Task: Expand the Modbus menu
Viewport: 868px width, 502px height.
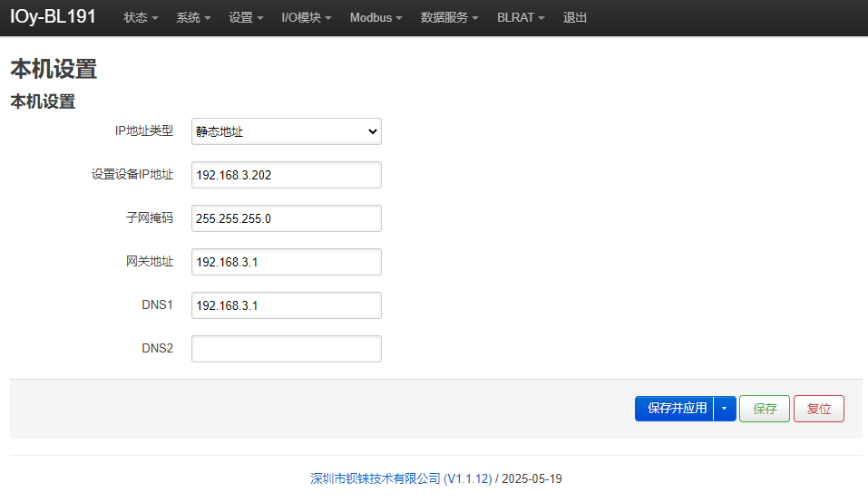Action: (375, 18)
